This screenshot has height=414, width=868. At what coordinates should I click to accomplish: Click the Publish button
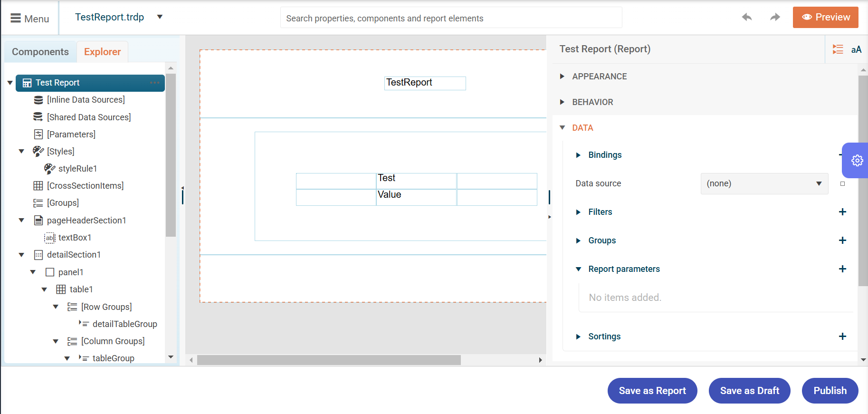[830, 391]
